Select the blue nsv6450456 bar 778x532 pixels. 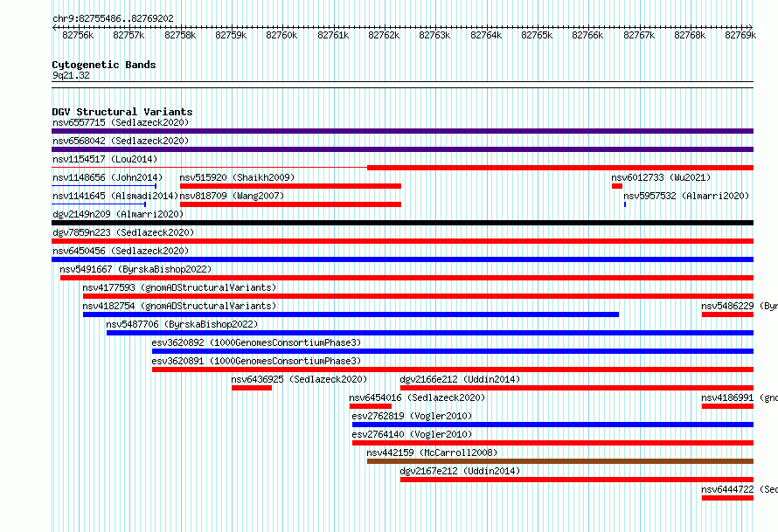tap(402, 259)
